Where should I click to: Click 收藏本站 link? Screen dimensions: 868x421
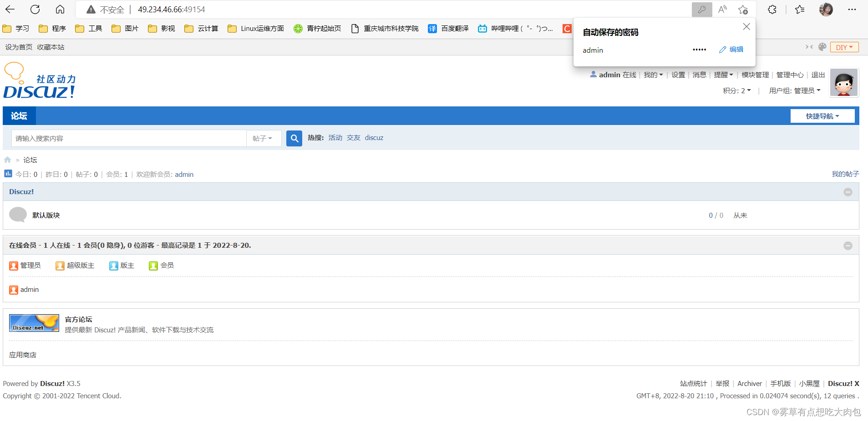51,47
